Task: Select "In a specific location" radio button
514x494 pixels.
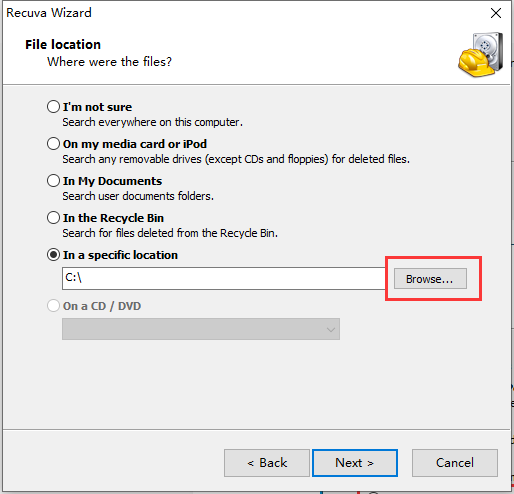Action: [53, 255]
